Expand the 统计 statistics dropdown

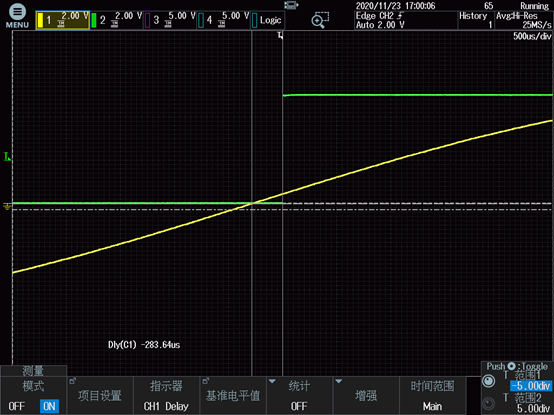299,396
